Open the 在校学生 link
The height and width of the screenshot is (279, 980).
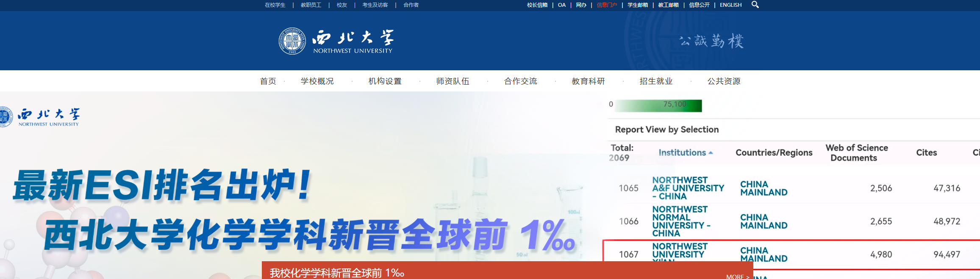(x=275, y=5)
